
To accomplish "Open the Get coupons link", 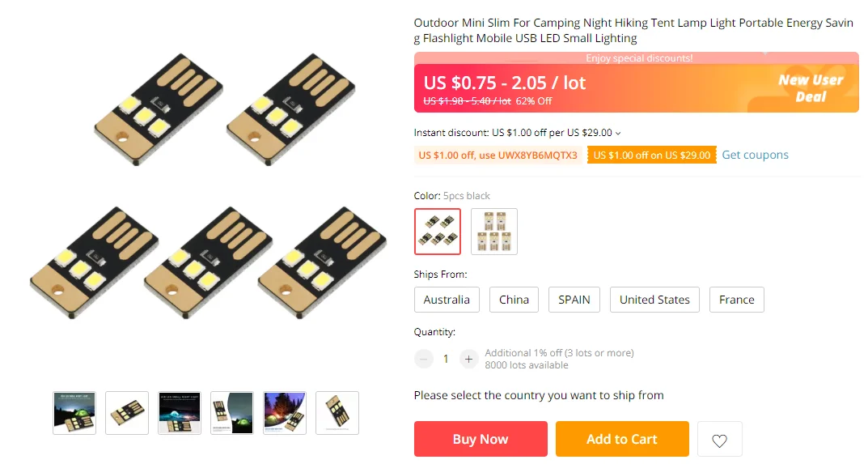I will pyautogui.click(x=755, y=155).
